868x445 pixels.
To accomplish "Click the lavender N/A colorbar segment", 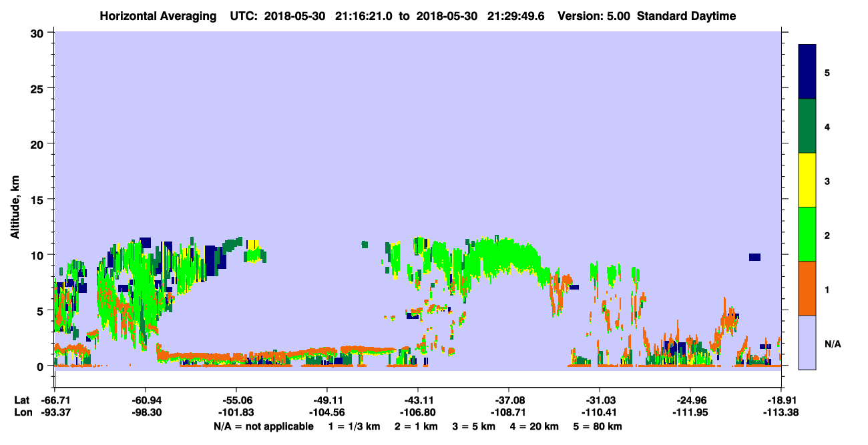I will coord(807,342).
